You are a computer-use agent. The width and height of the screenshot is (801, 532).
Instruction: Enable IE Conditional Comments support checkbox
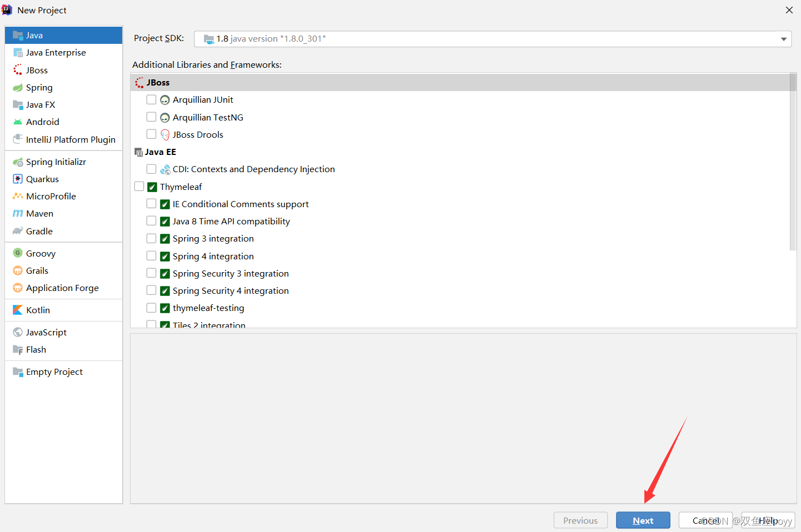pos(151,203)
